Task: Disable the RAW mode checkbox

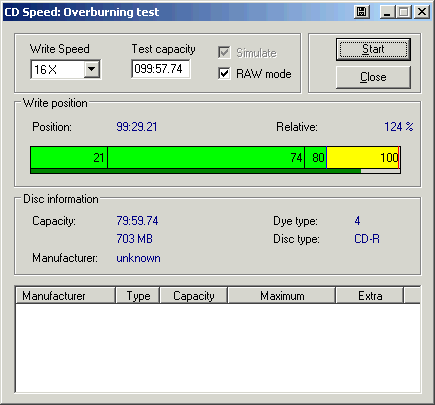Action: click(224, 73)
